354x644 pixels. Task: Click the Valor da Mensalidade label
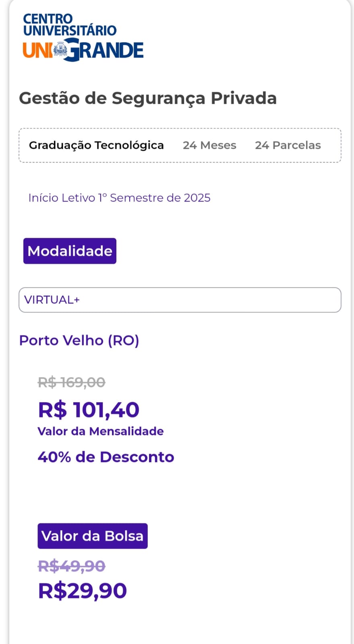click(x=101, y=431)
